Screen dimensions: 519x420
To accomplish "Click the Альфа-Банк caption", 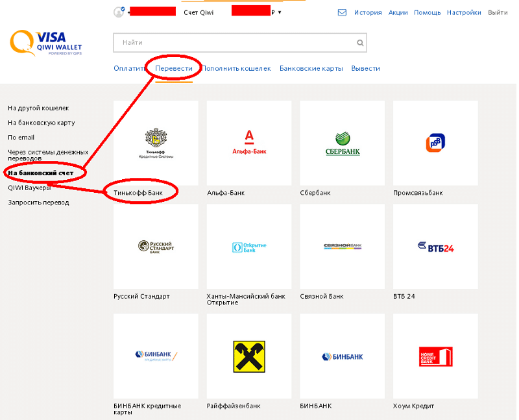I will [226, 193].
